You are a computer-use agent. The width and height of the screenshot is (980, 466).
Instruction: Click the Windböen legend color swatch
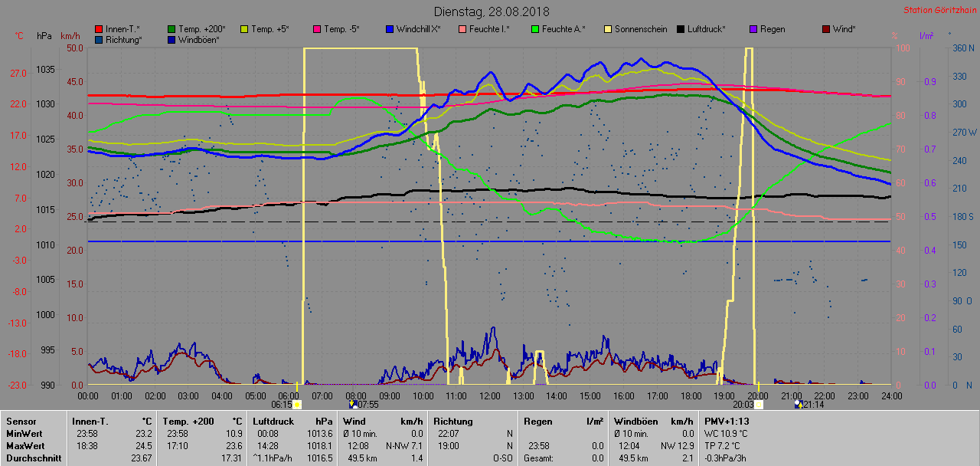click(171, 39)
